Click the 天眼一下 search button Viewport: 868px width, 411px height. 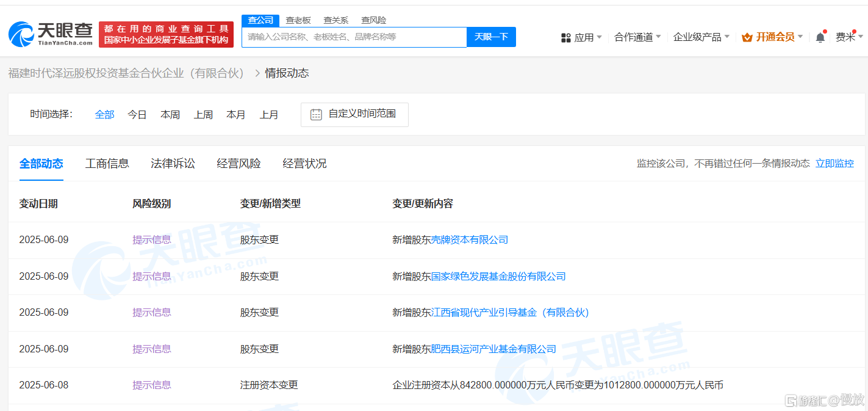(x=491, y=37)
